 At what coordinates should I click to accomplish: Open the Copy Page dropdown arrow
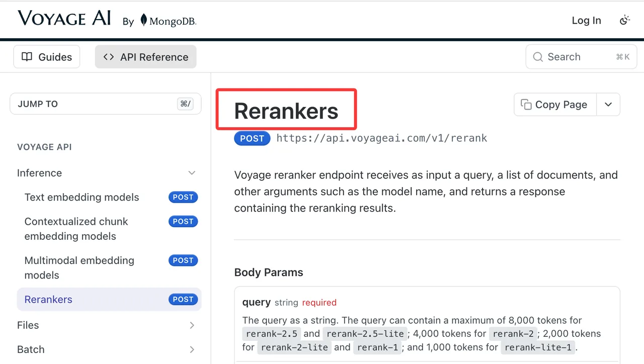[x=608, y=105]
